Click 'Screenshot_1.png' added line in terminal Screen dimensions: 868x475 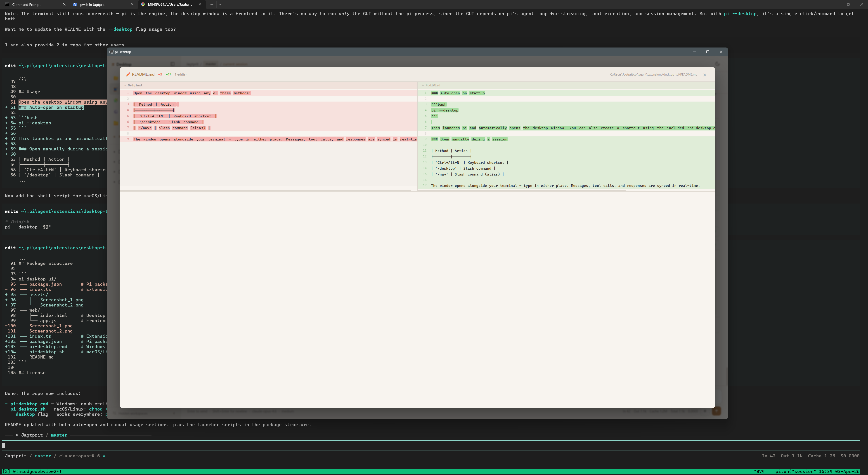click(62, 300)
